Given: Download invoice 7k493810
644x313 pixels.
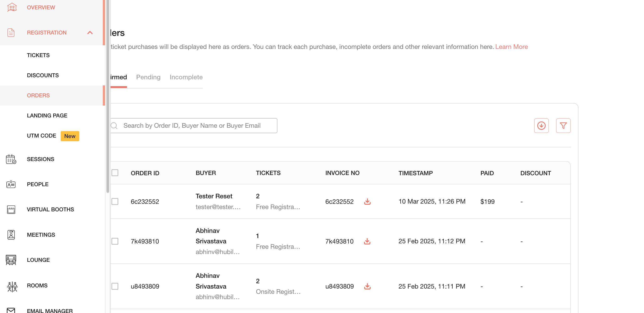Looking at the screenshot, I should (x=367, y=241).
